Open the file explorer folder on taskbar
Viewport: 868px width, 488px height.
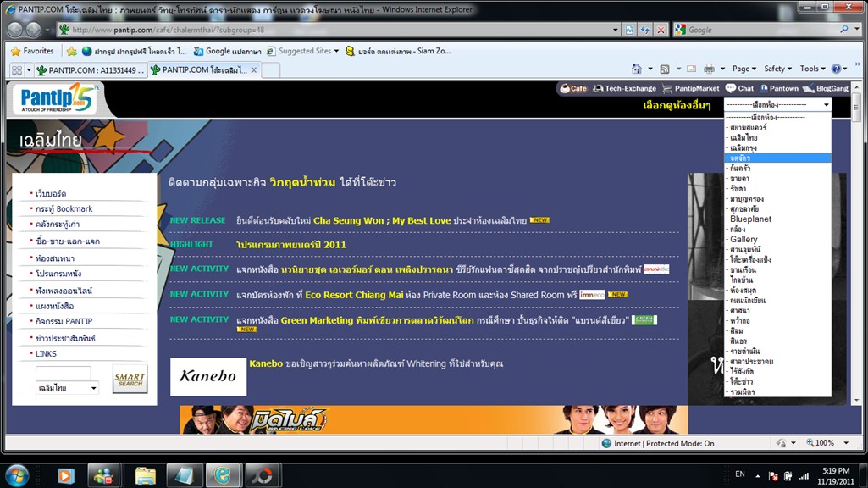[146, 476]
